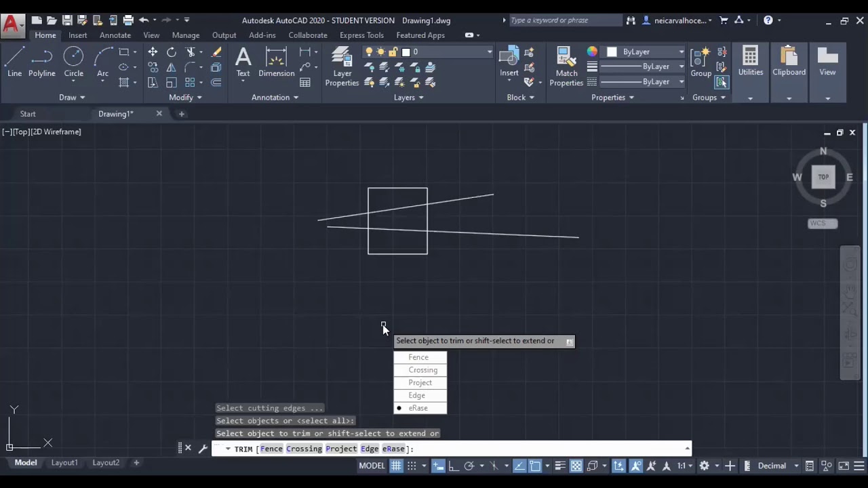Image resolution: width=868 pixels, height=488 pixels.
Task: Select the Arc tool
Action: coord(102,61)
